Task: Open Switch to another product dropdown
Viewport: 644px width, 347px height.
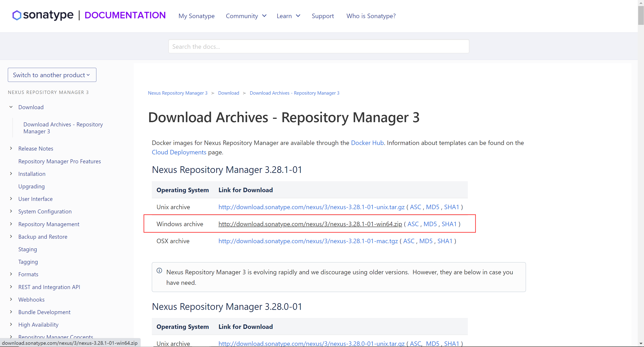Action: click(x=52, y=75)
